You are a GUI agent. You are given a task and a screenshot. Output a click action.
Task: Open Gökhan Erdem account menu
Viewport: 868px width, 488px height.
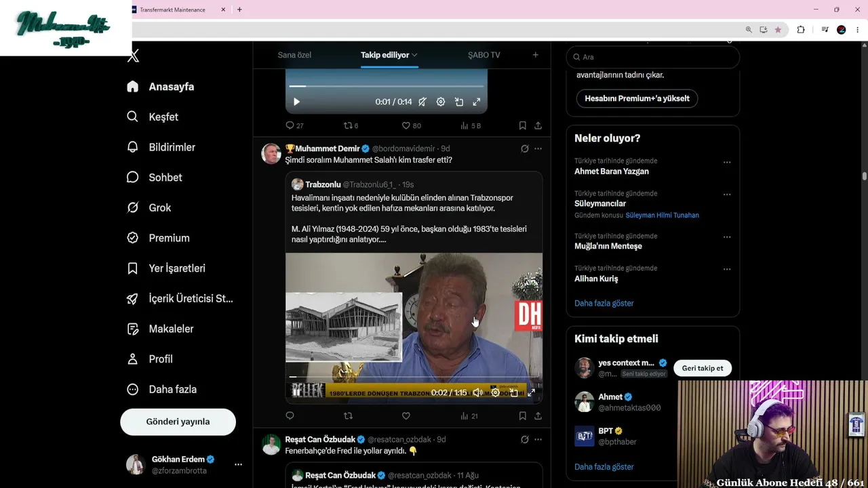184,464
